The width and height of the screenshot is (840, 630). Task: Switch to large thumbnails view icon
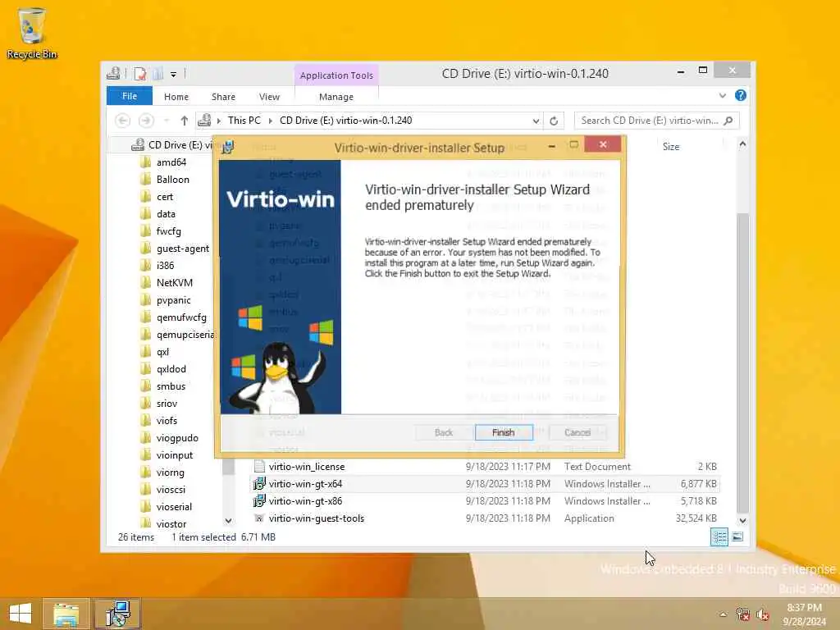(x=737, y=536)
